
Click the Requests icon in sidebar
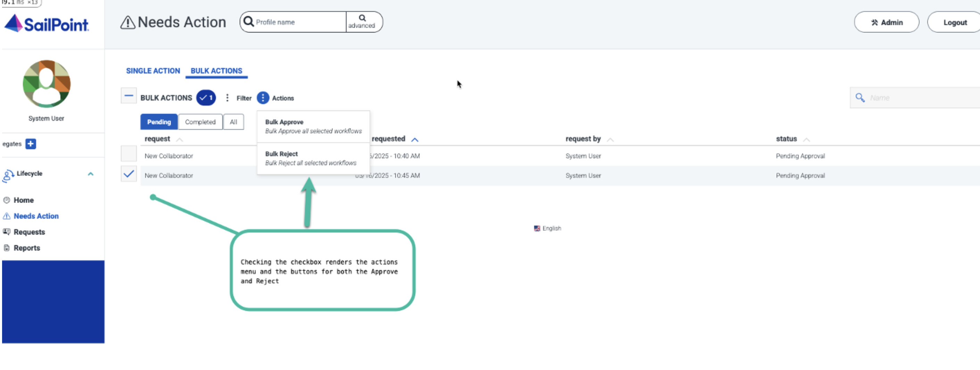[x=7, y=232]
